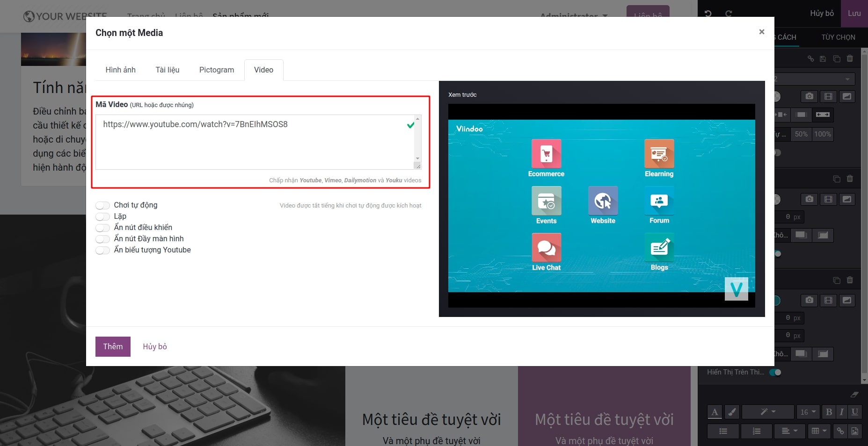Switch to the Hình ảnh tab
The height and width of the screenshot is (446, 868).
(120, 70)
